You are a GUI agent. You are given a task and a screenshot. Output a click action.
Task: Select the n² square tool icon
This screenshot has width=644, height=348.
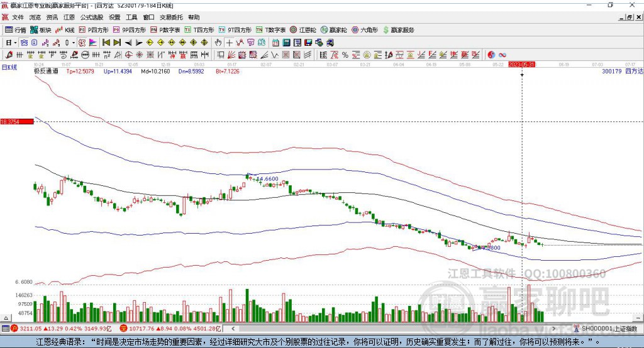click(107, 55)
